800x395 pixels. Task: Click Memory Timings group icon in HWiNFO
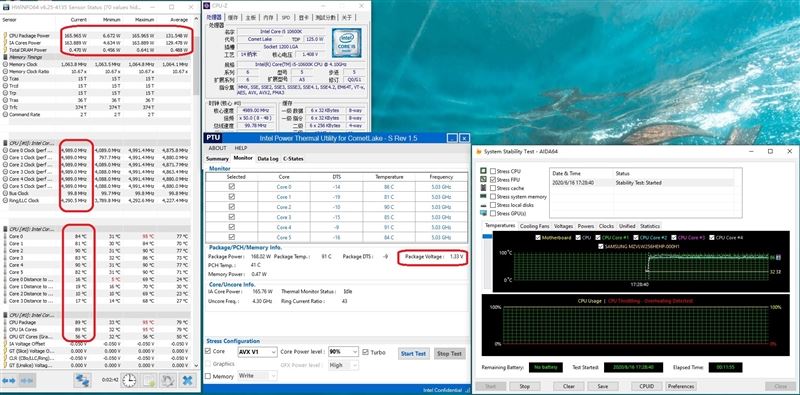[x=5, y=57]
